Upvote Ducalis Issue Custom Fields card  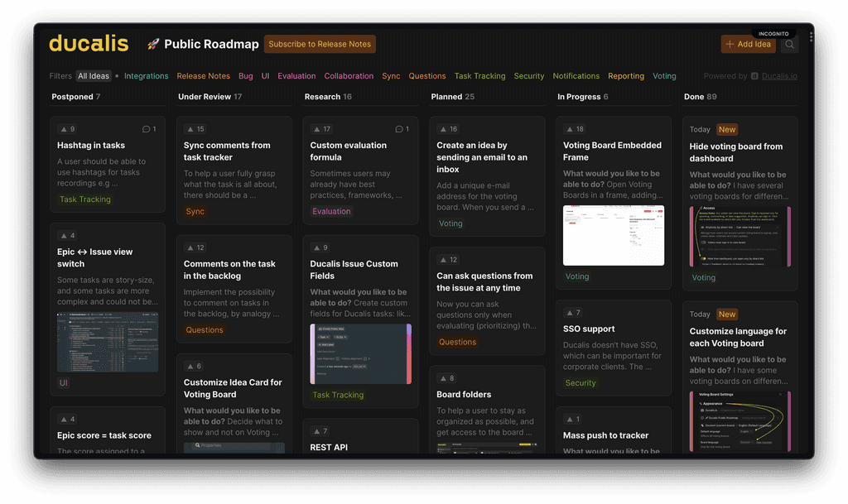coord(320,247)
